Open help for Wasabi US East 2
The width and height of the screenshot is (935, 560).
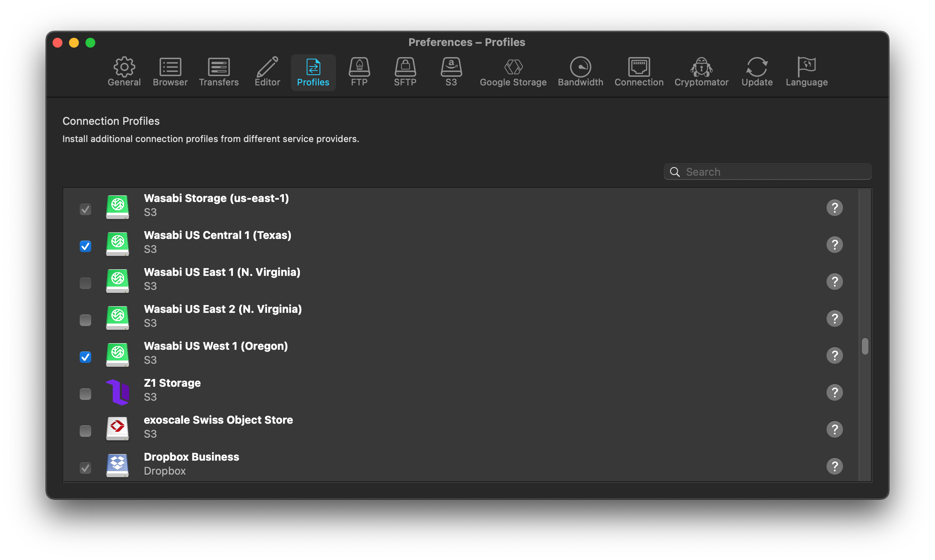coord(835,319)
